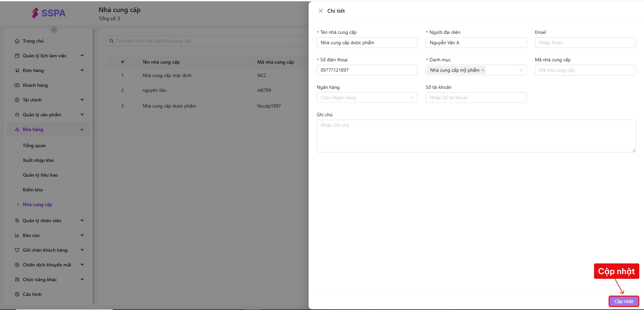Click supplier code NCC

262,75
